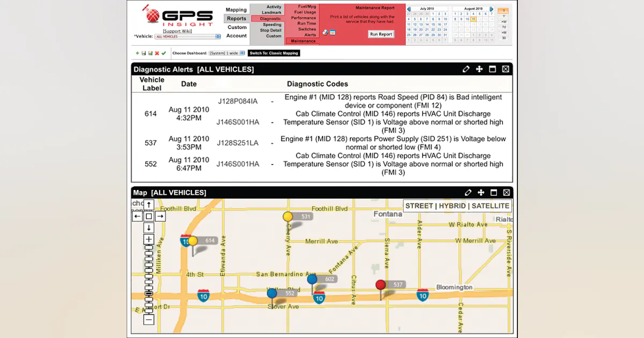
Task: Click the blue map pin for vehicle 602
Action: coord(312,279)
